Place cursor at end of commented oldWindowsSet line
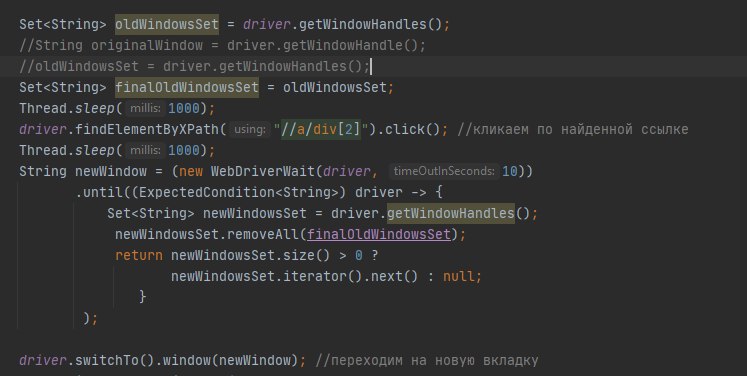The height and width of the screenshot is (376, 747). point(371,66)
